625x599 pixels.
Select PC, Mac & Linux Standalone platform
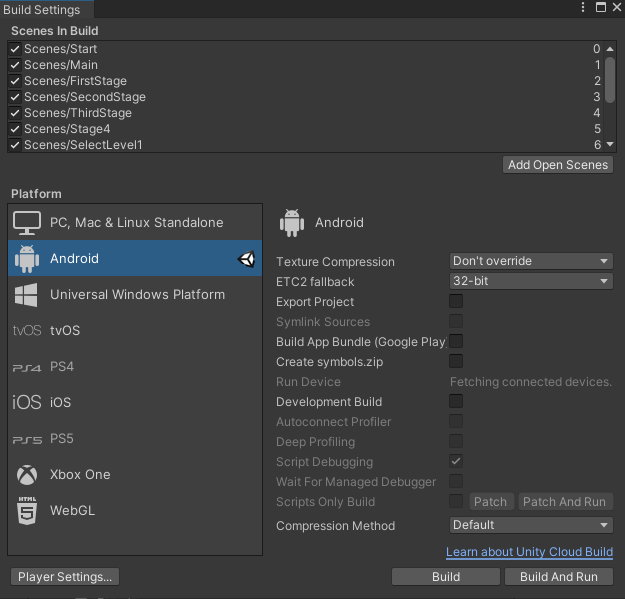135,222
